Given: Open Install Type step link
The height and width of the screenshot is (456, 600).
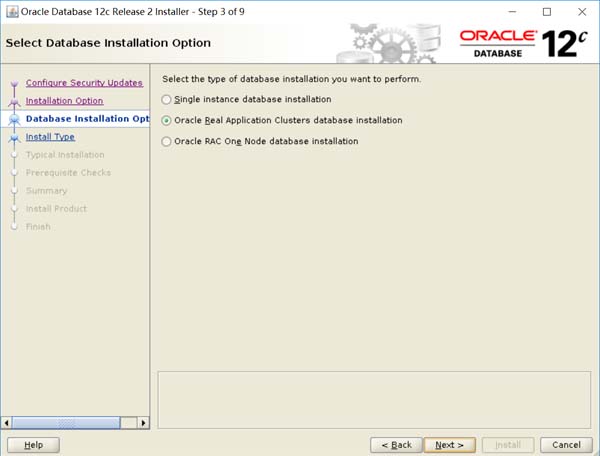Looking at the screenshot, I should click(50, 137).
